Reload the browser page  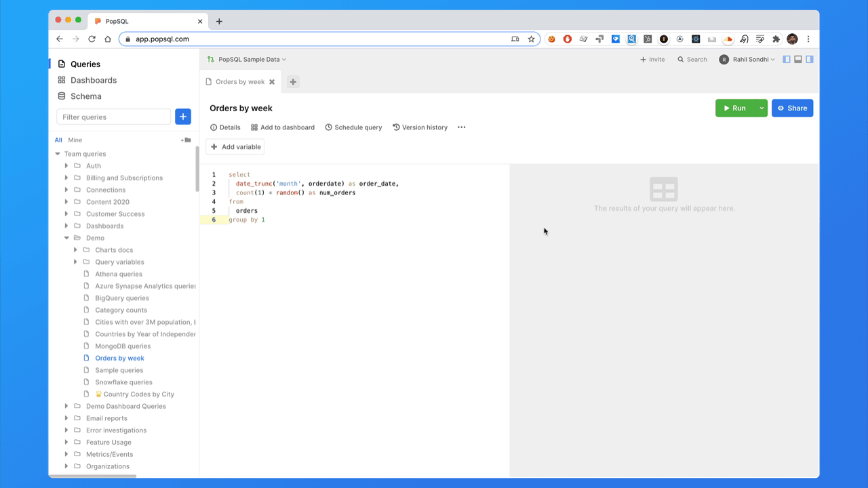(x=92, y=39)
